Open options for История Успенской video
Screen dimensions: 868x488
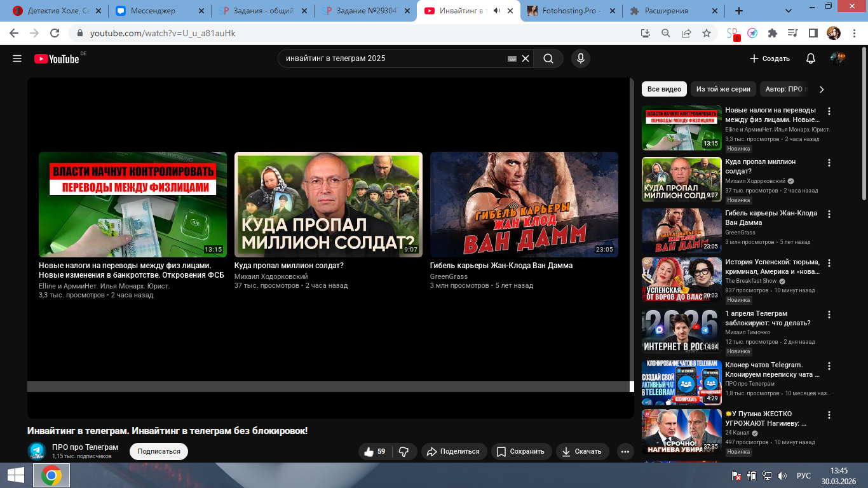coord(829,263)
